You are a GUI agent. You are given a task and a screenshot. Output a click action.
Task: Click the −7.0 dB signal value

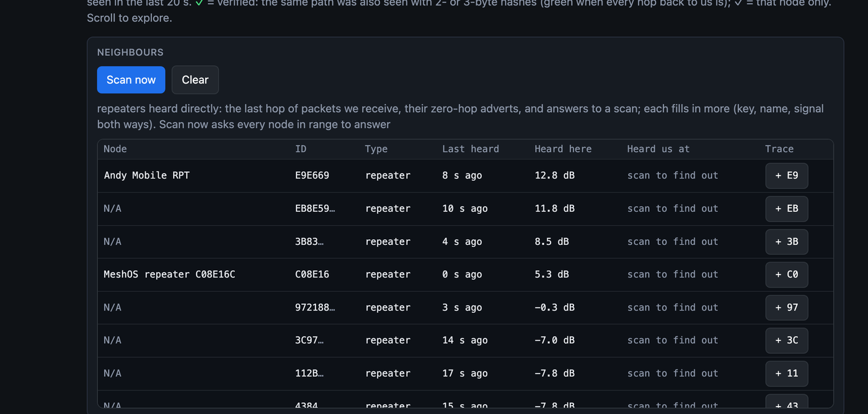click(554, 340)
